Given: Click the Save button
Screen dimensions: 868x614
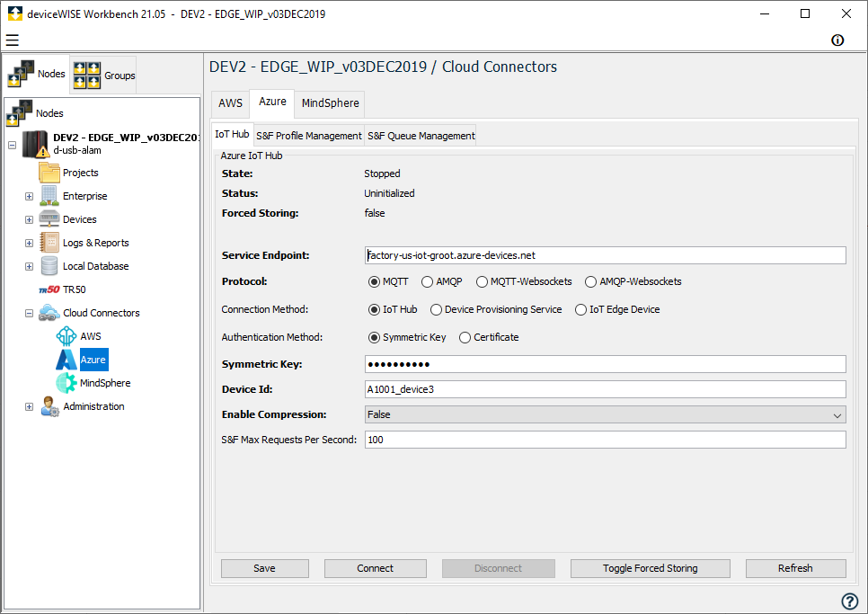Looking at the screenshot, I should click(x=264, y=568).
